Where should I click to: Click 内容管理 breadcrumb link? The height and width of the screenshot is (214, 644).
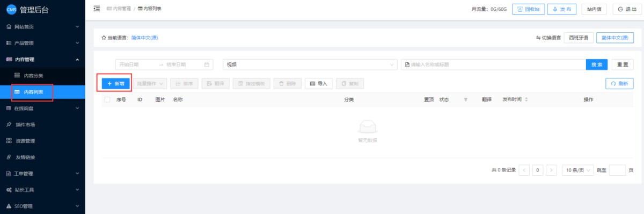(119, 9)
